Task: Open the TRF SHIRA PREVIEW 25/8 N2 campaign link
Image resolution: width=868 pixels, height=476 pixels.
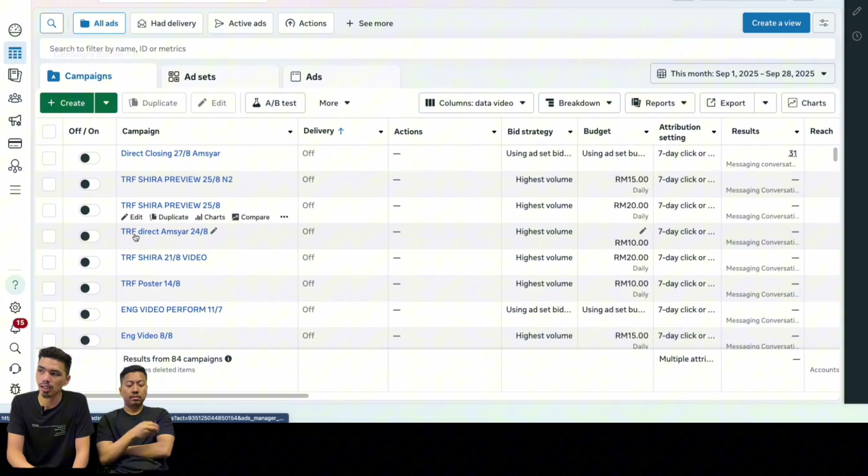Action: coord(176,179)
